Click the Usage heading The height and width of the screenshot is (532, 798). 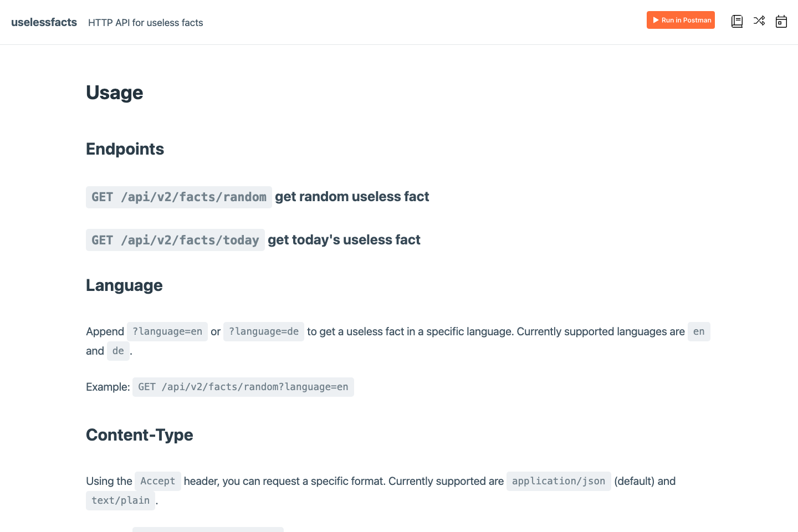pos(114,93)
